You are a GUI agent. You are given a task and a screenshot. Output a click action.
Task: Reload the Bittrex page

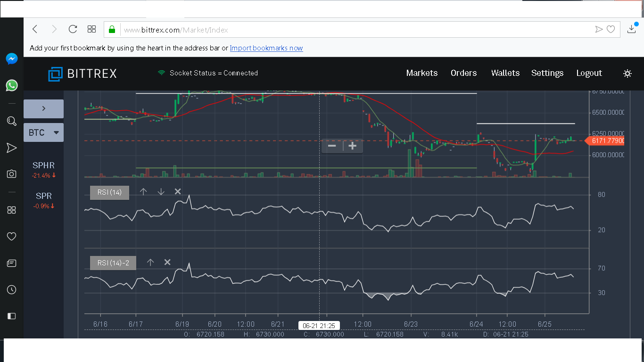tap(73, 29)
